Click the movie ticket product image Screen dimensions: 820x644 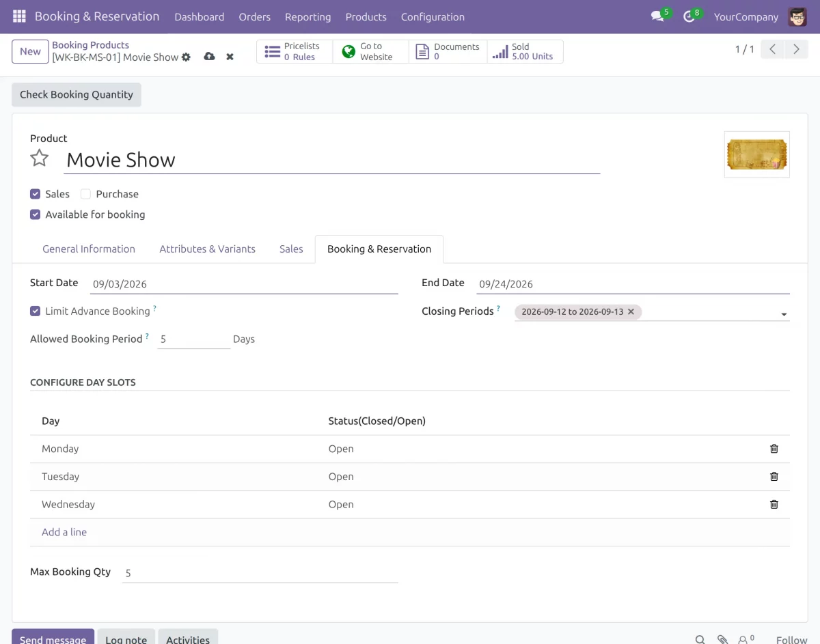[757, 154]
